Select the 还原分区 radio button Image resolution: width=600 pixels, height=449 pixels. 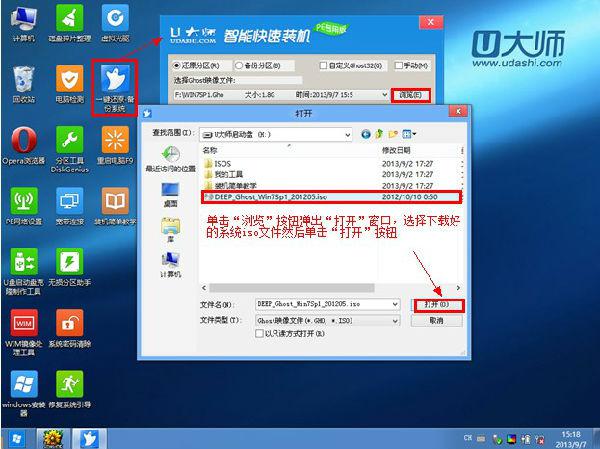point(176,65)
